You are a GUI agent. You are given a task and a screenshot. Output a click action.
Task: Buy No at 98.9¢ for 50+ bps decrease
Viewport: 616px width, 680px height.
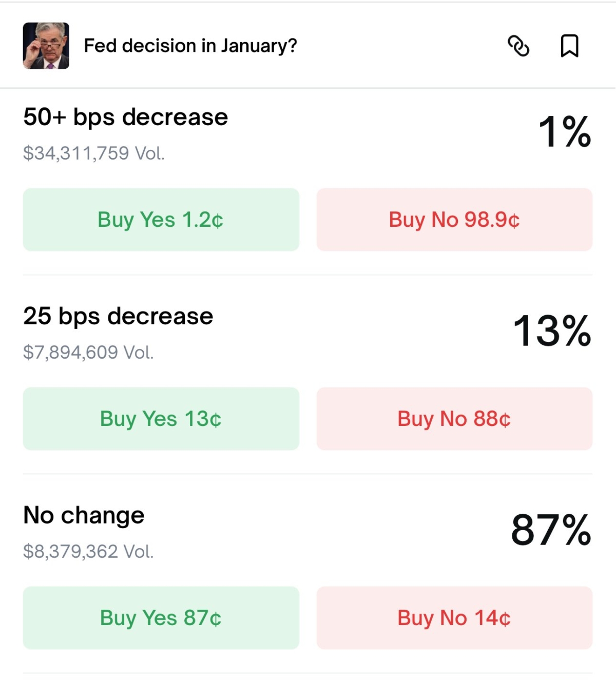point(454,220)
